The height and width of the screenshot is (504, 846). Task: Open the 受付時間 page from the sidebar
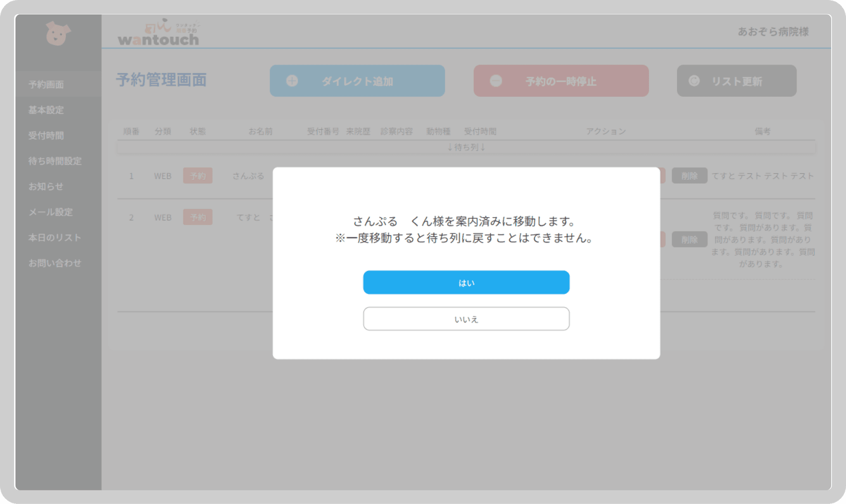46,136
